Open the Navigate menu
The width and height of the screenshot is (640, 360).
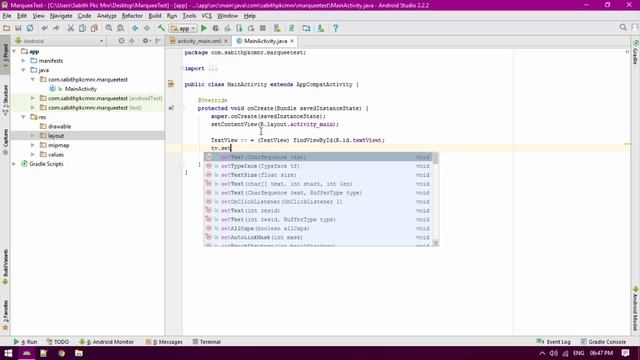61,16
